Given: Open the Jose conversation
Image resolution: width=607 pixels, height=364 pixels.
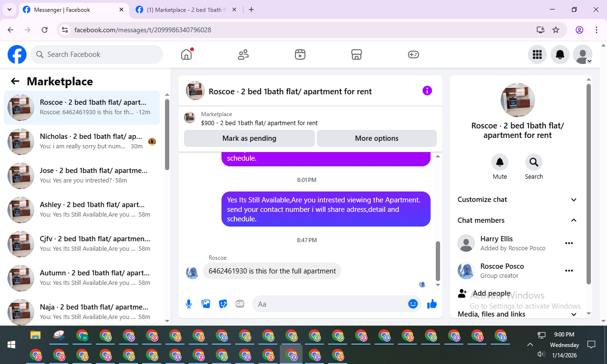Looking at the screenshot, I should [82, 176].
